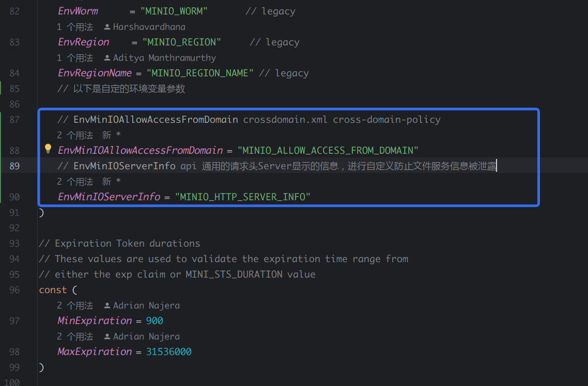The width and height of the screenshot is (588, 386).
Task: Show the 1 usage hint above EnvRegionName
Action: (75, 58)
